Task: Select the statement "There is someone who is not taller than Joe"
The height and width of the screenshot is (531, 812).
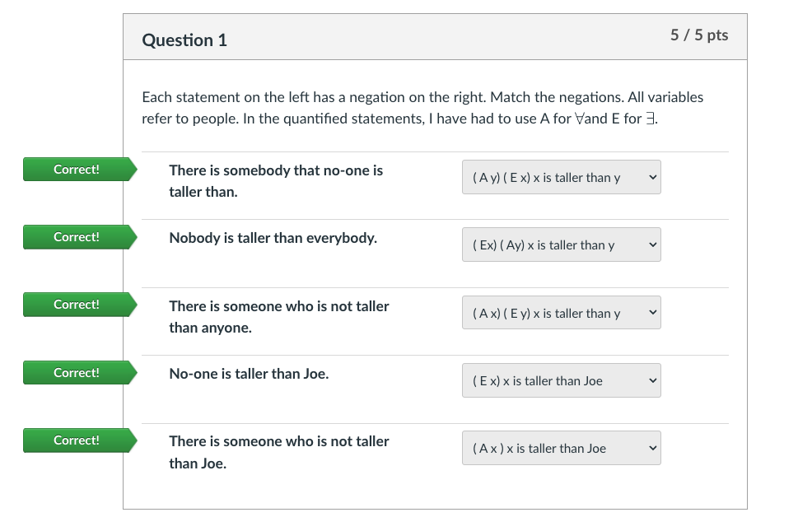Action: click(x=278, y=452)
